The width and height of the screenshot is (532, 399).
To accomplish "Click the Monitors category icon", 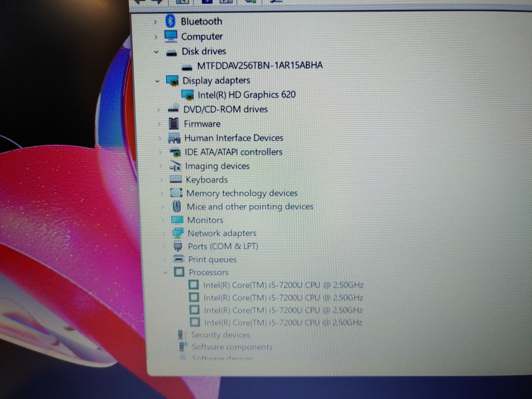I will tap(177, 220).
